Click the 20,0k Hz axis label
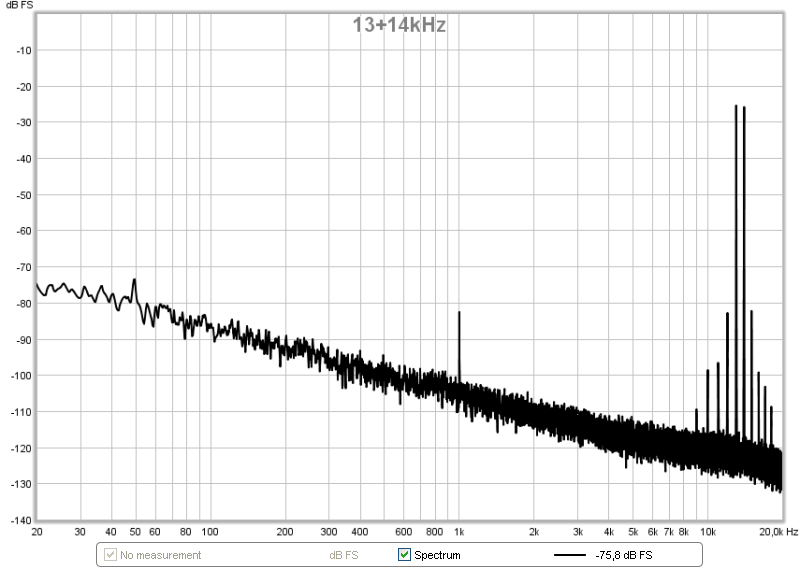 tap(779, 532)
